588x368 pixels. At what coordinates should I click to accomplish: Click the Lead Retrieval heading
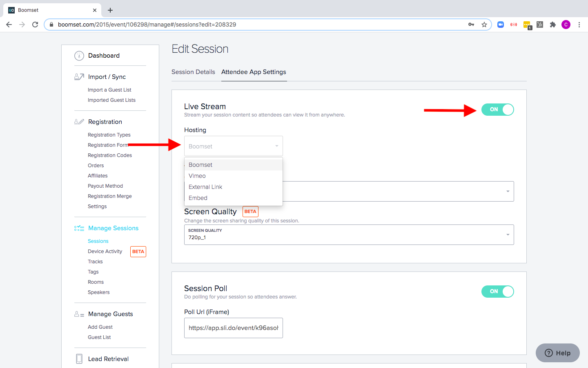pos(108,359)
